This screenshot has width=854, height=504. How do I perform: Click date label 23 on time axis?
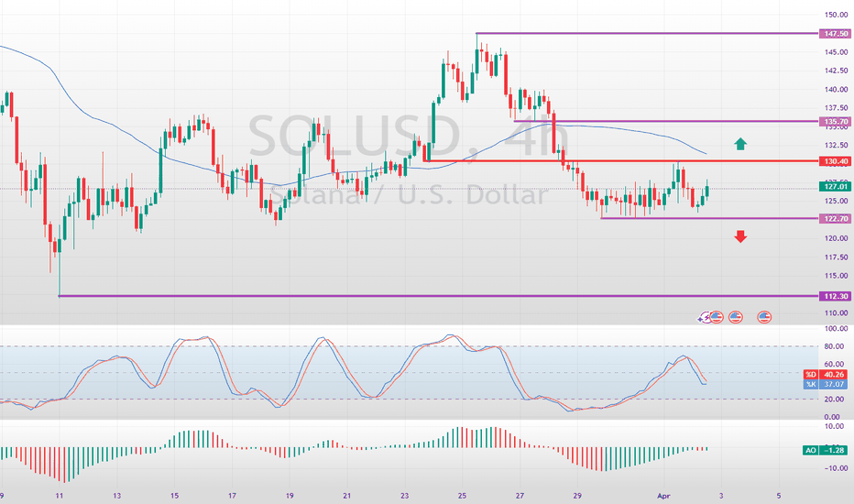coord(404,495)
